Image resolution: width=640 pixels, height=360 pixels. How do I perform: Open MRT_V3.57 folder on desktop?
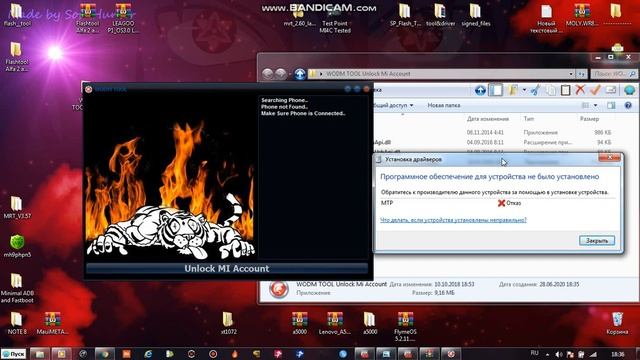(17, 207)
